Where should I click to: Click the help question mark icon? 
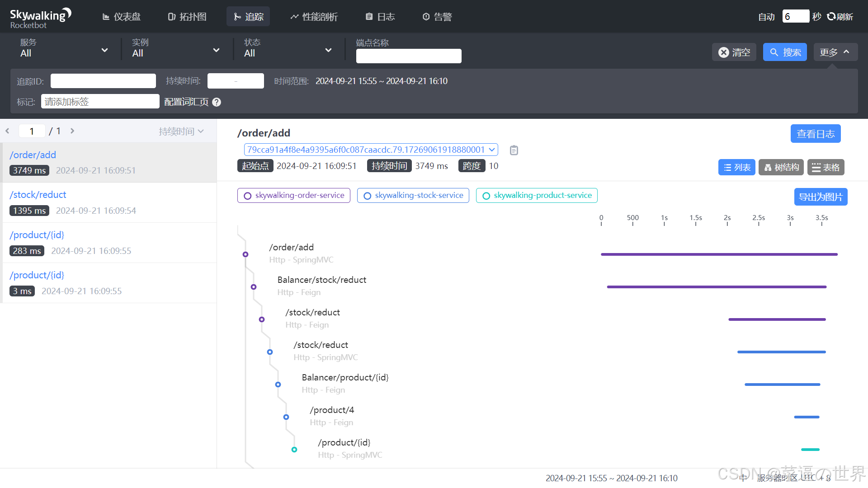[x=217, y=102]
